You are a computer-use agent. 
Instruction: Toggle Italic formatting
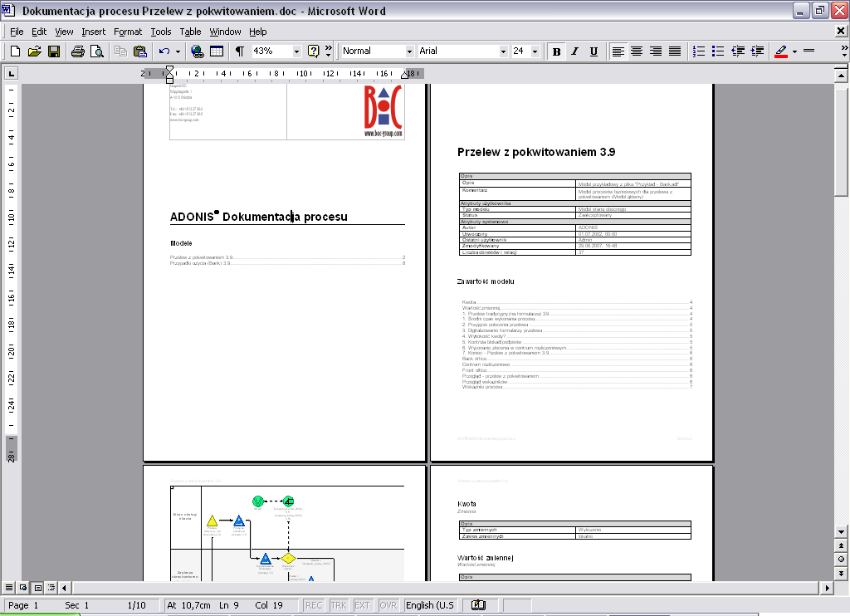575,51
